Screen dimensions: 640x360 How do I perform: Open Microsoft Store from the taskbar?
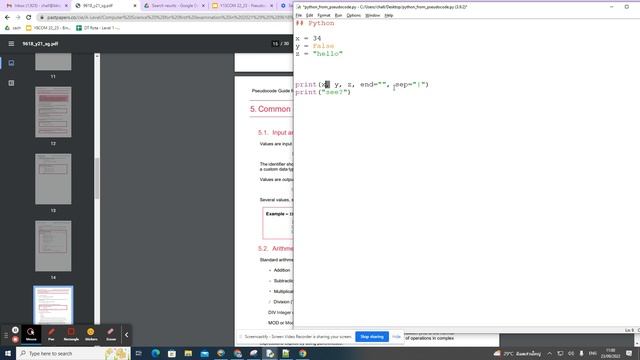point(172,353)
